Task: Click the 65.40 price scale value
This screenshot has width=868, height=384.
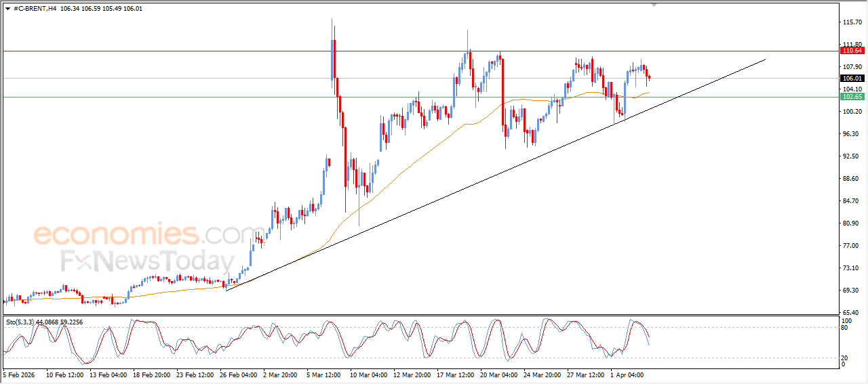Action: [x=850, y=313]
